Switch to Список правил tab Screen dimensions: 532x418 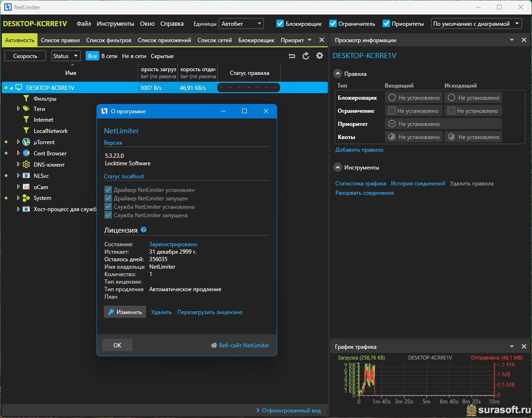[x=60, y=40]
